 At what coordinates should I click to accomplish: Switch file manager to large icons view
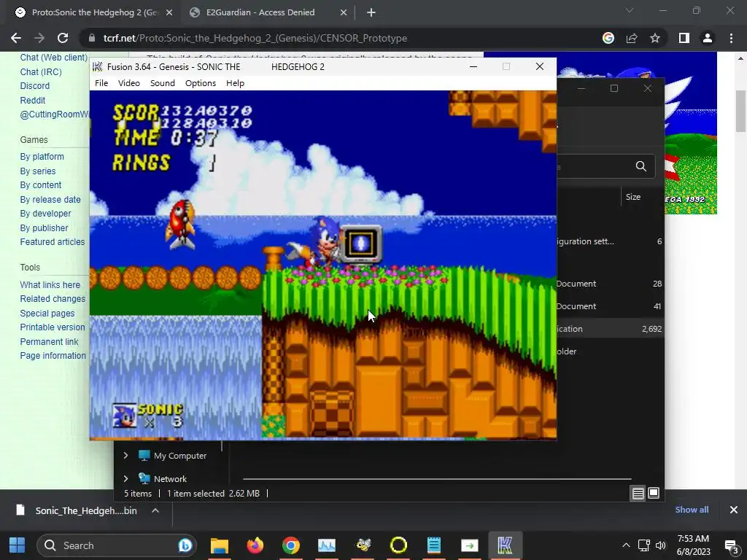coord(654,493)
